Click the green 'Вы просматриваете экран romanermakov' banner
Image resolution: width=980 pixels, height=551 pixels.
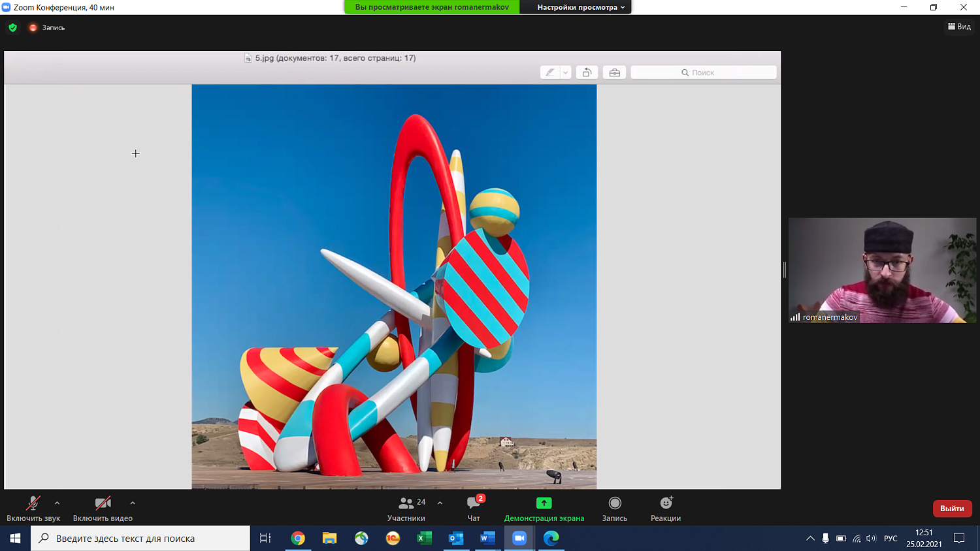pos(432,7)
